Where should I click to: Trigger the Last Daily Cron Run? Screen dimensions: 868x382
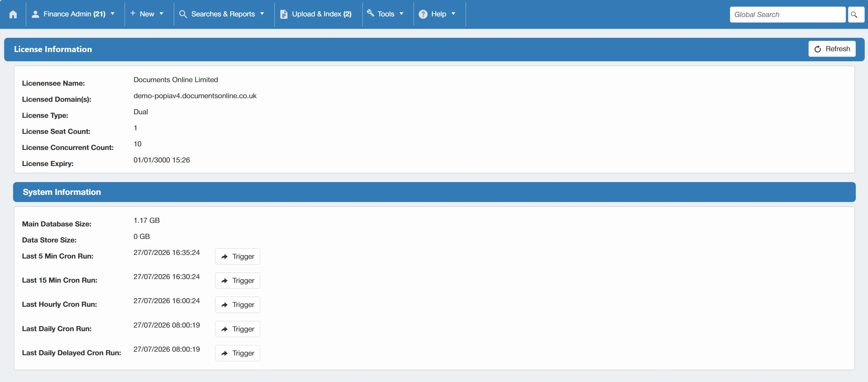coord(237,329)
